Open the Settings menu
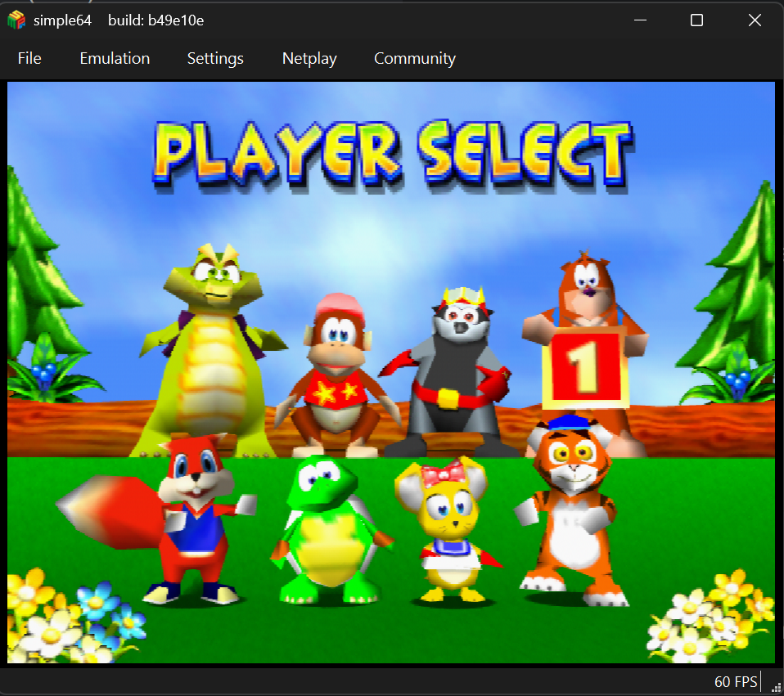784x696 pixels. coord(215,58)
